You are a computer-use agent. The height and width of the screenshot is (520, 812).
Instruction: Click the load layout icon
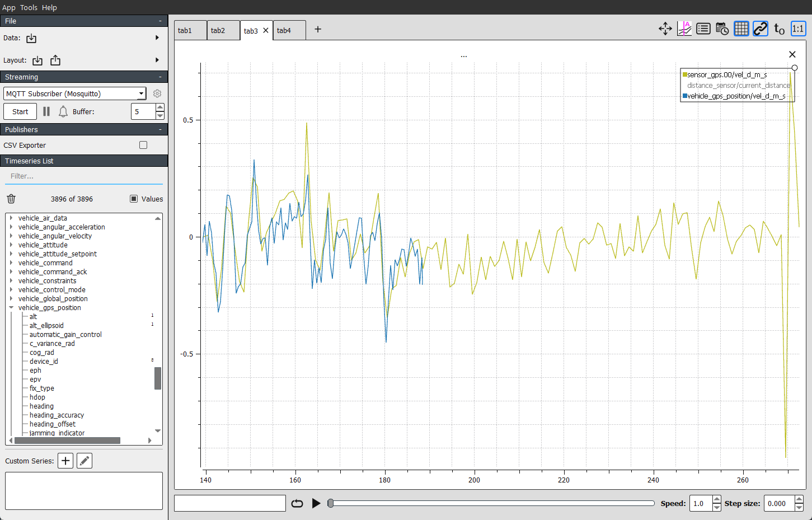[x=37, y=60]
